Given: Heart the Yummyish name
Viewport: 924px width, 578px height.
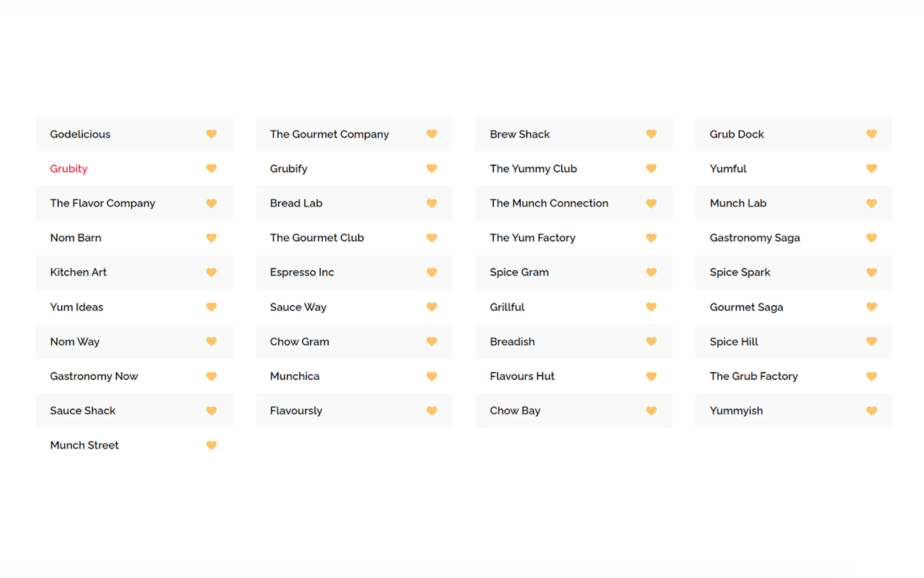Looking at the screenshot, I should pos(871,411).
